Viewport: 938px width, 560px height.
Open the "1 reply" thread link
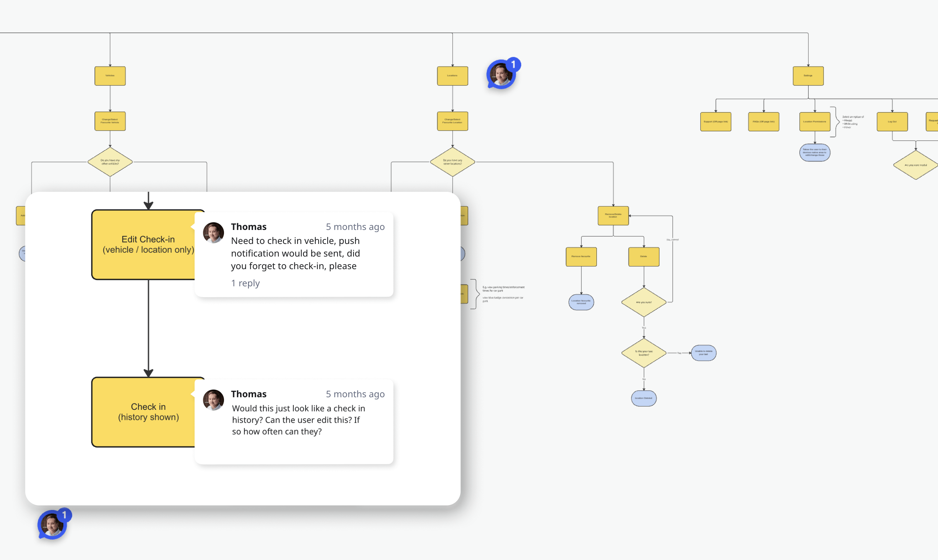tap(245, 283)
